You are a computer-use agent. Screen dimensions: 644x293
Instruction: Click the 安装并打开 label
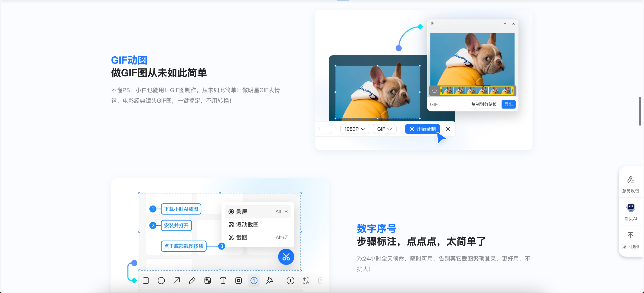pos(176,225)
